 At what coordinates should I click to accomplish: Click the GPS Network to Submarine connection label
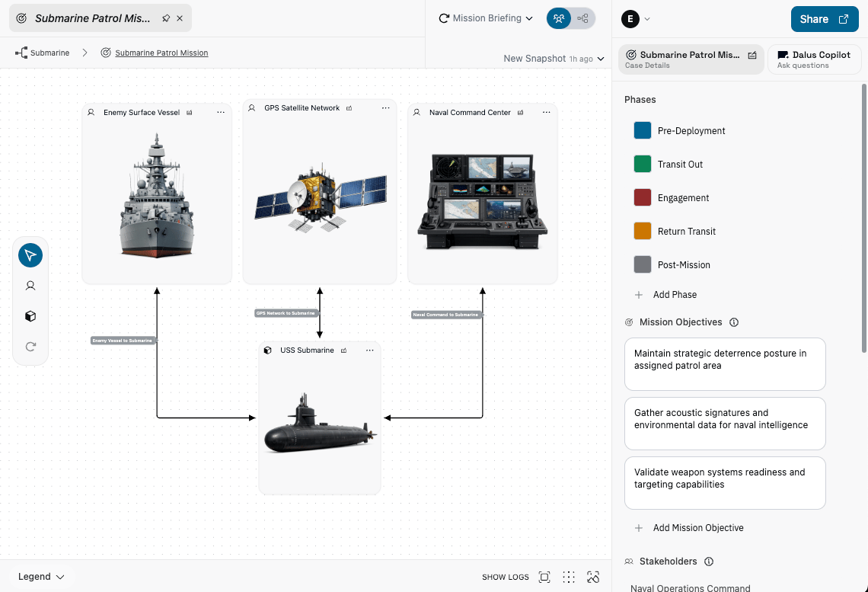[286, 313]
